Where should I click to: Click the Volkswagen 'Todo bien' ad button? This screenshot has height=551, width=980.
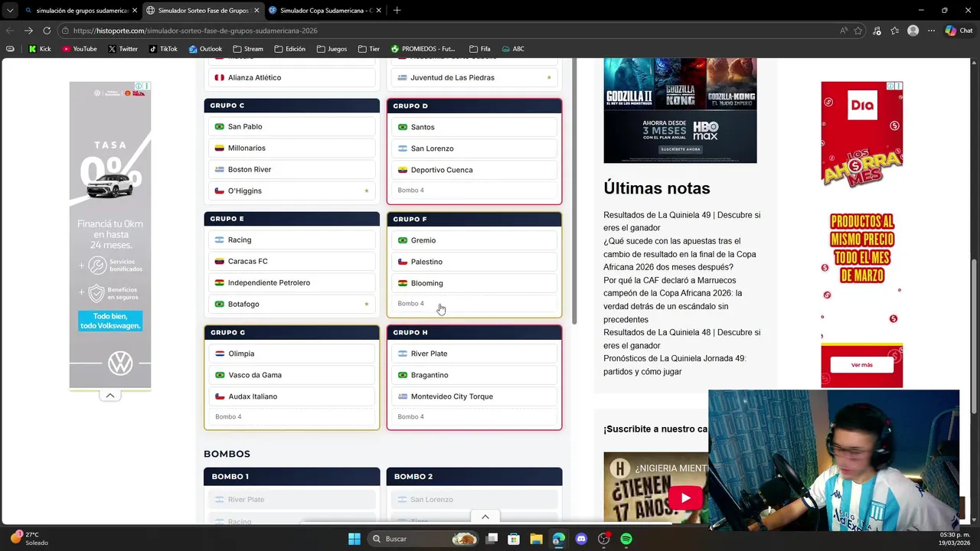pyautogui.click(x=110, y=321)
